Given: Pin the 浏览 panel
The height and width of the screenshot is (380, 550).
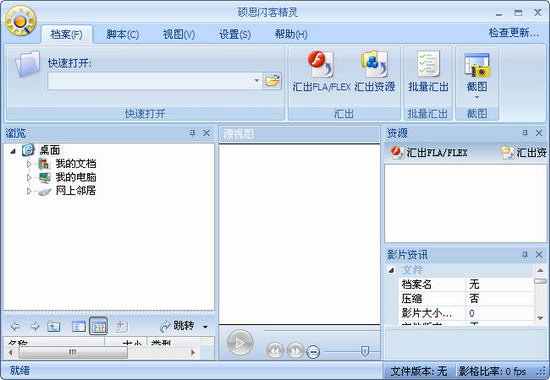Looking at the screenshot, I should coord(192,133).
